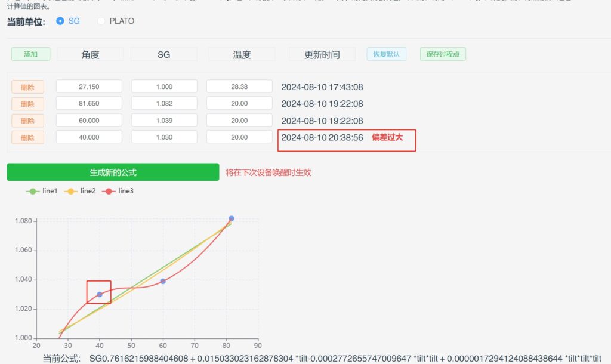
Task: Click the chart data point at angle 40
Action: (x=100, y=294)
